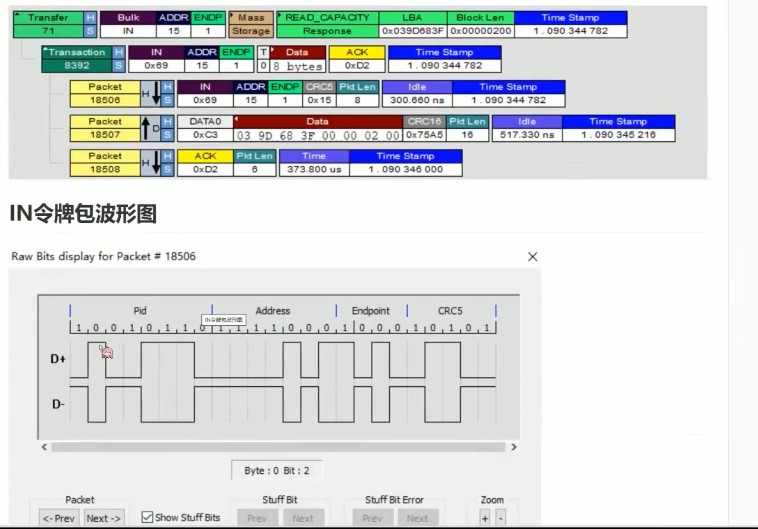
Task: Go to next packet with Next->
Action: [104, 518]
